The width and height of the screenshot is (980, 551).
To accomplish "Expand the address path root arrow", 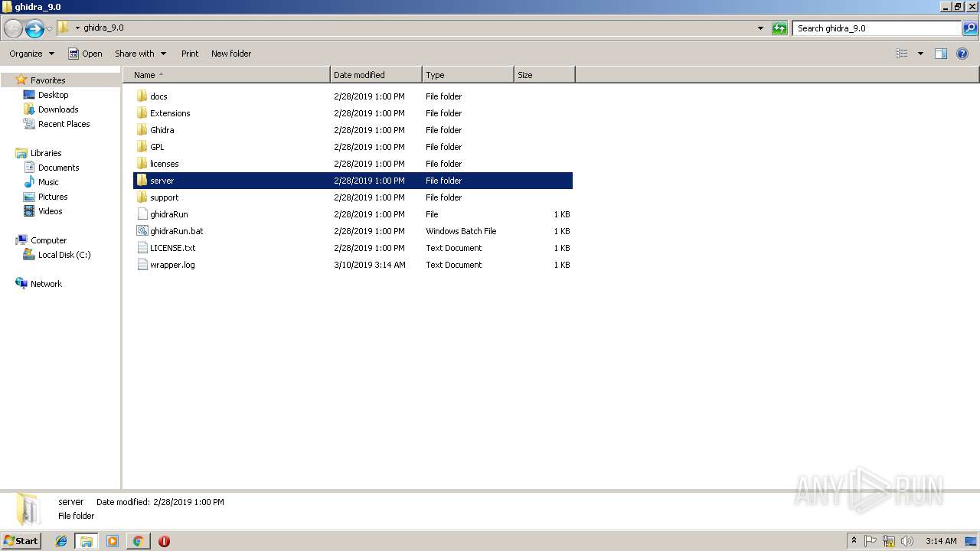I will tap(77, 28).
